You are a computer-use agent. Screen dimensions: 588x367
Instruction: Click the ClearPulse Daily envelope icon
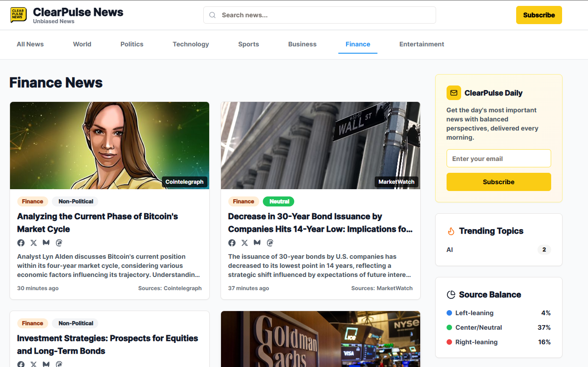click(x=453, y=93)
